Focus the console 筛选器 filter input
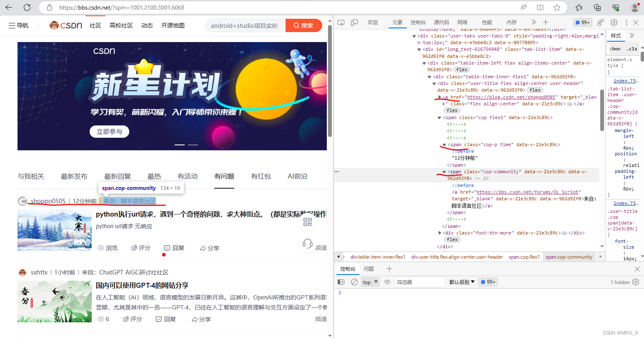The image size is (644, 339). coord(420,282)
